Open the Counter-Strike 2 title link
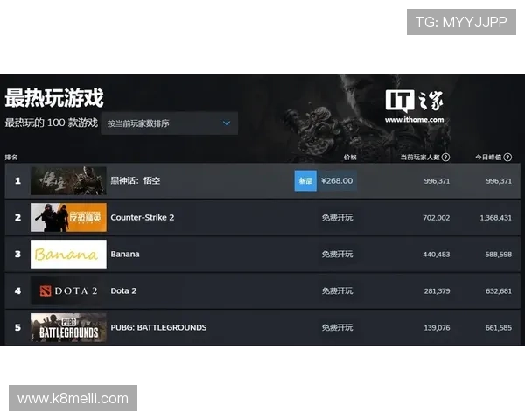Image resolution: width=525 pixels, height=420 pixels. click(143, 217)
